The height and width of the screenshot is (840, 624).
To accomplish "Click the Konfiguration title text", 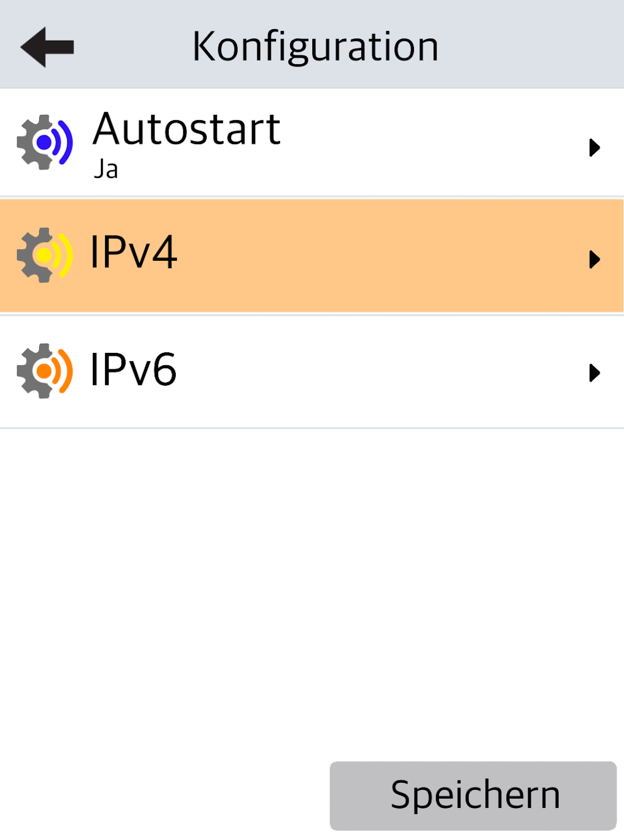I will pyautogui.click(x=315, y=47).
